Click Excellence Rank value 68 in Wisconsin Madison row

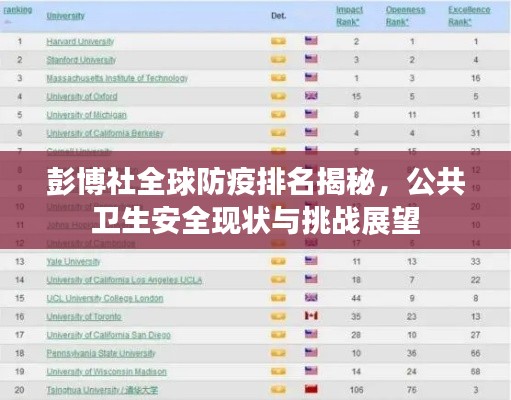(x=476, y=371)
